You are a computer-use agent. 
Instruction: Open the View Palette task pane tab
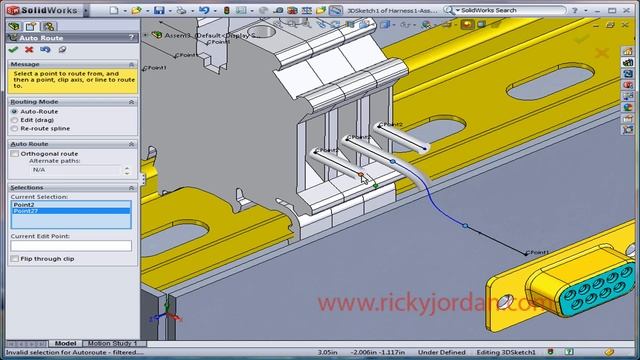(628, 96)
